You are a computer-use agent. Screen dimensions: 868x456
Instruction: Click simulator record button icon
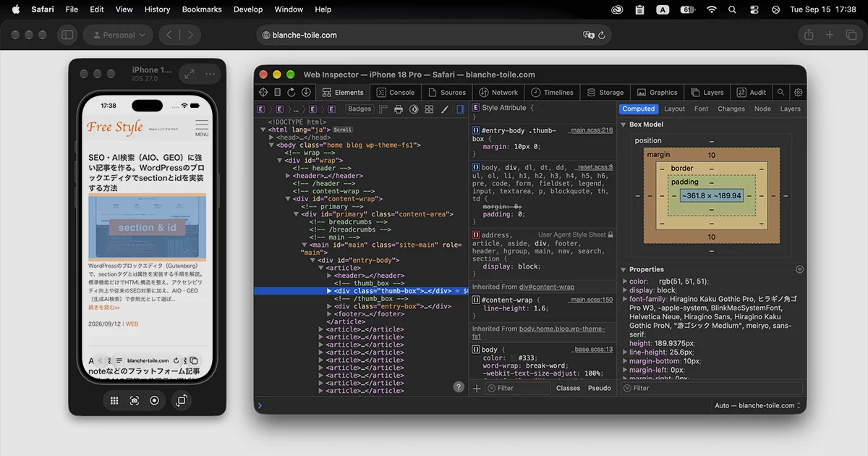point(154,400)
